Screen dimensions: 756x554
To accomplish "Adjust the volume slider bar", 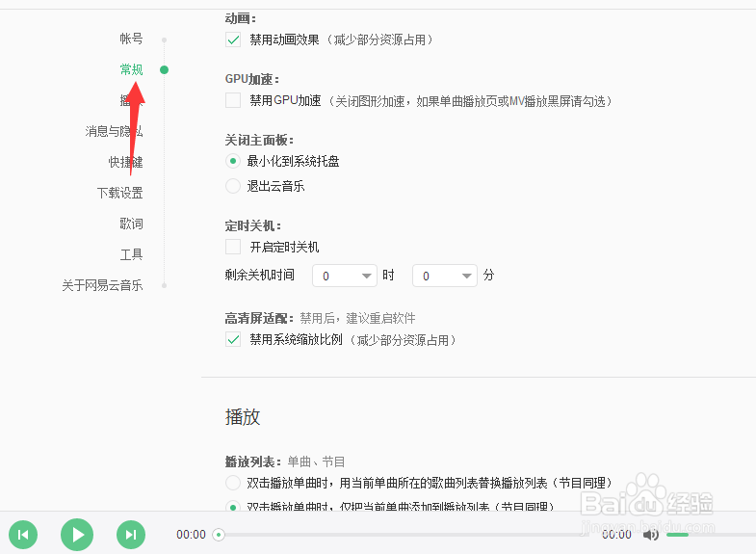I will (x=711, y=534).
